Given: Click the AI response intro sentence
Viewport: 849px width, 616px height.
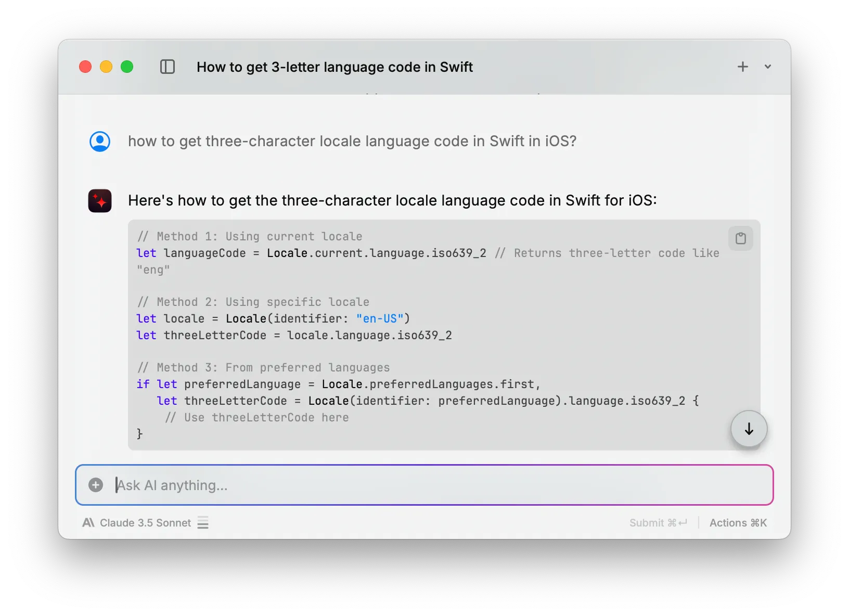Looking at the screenshot, I should tap(392, 201).
